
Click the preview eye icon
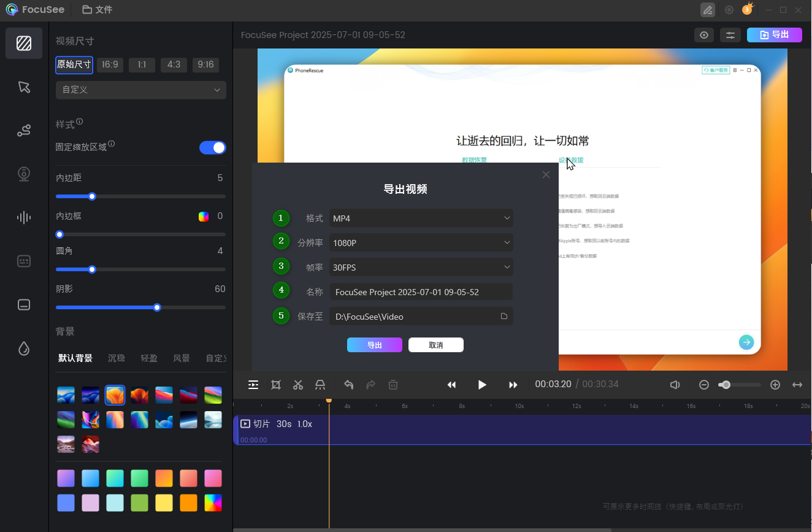click(704, 35)
